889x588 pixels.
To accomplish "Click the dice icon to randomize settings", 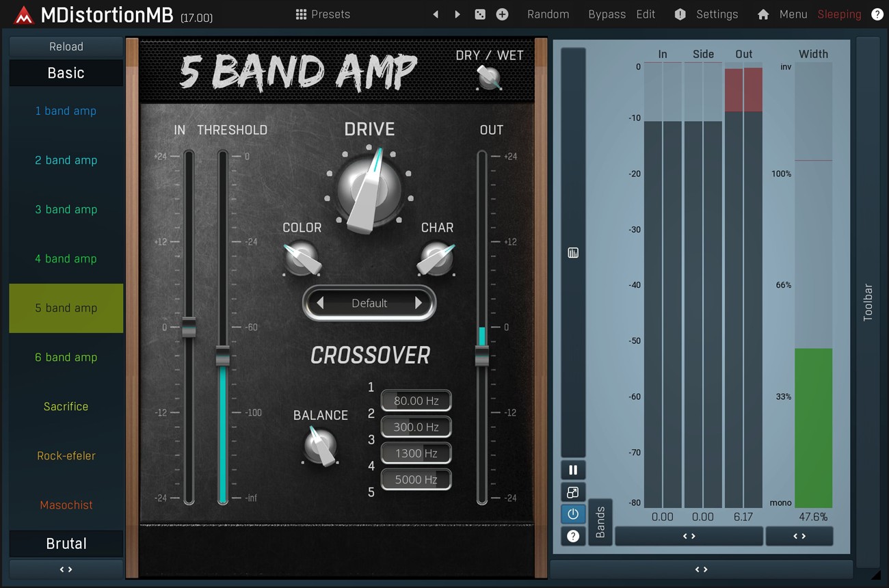I will 480,14.
